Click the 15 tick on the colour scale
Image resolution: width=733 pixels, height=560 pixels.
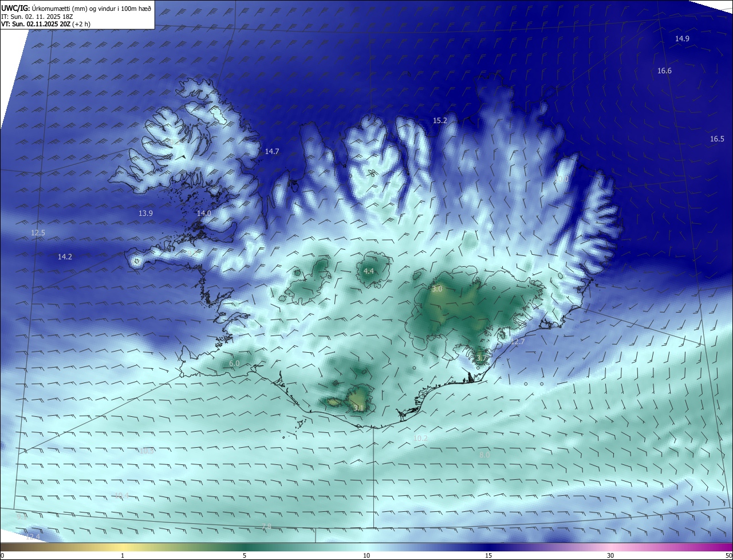[x=488, y=556]
